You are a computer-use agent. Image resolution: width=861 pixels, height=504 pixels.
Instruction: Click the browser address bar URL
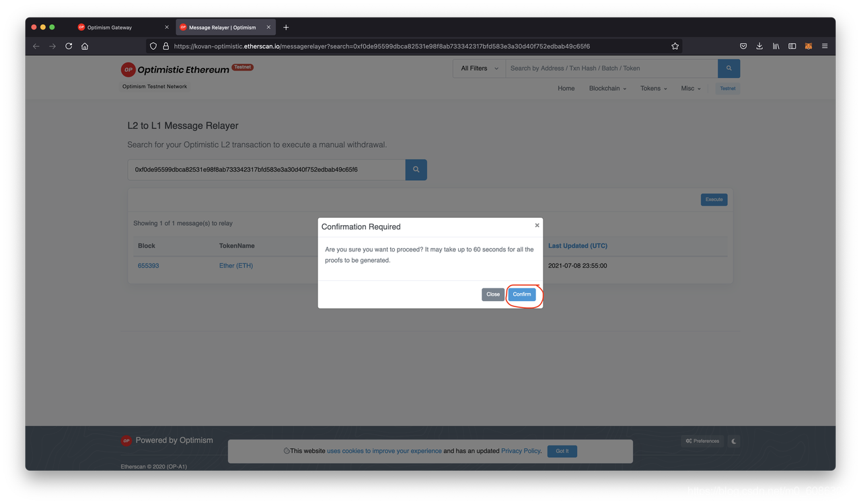381,46
